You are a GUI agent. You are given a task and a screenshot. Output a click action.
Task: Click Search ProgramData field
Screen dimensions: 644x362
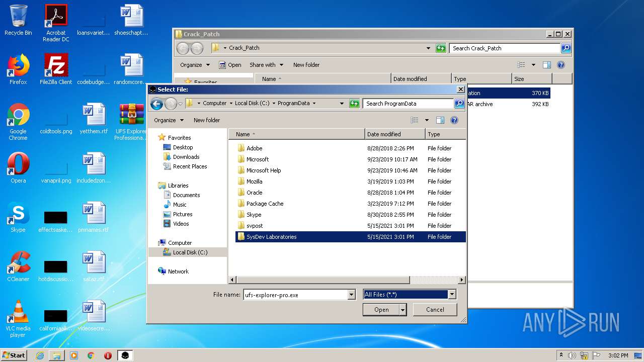[408, 104]
